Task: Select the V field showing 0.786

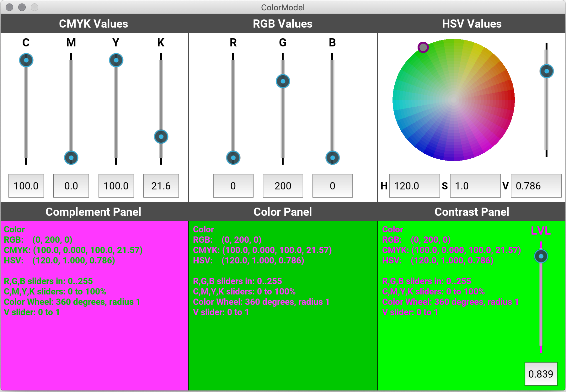Action: (x=536, y=186)
